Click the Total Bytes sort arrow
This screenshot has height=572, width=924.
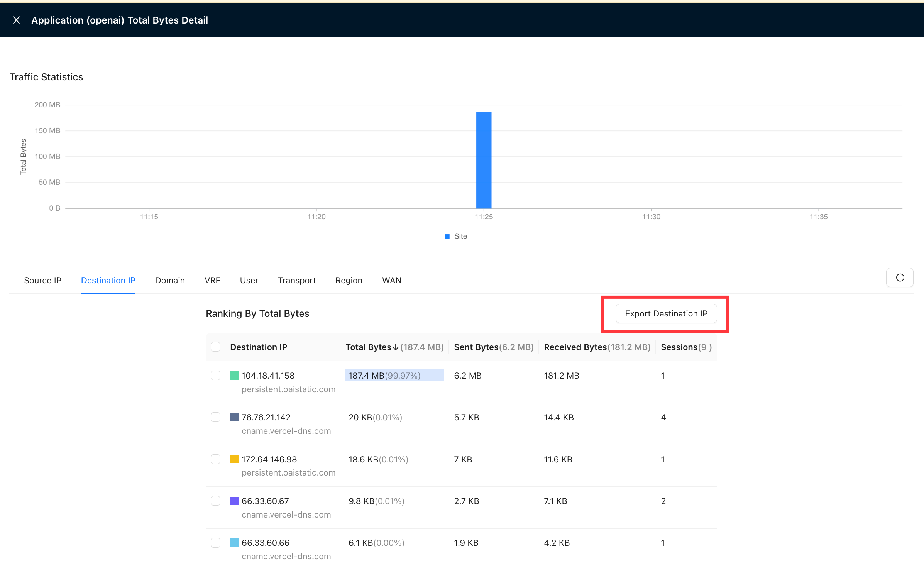396,347
